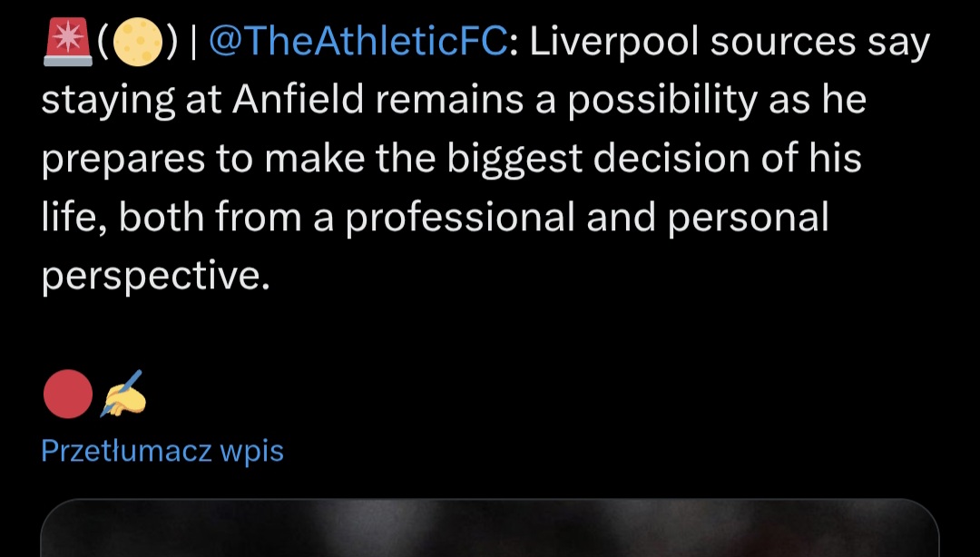Translate post via Przetłumacz wpis
The width and height of the screenshot is (980, 557).
click(x=162, y=451)
